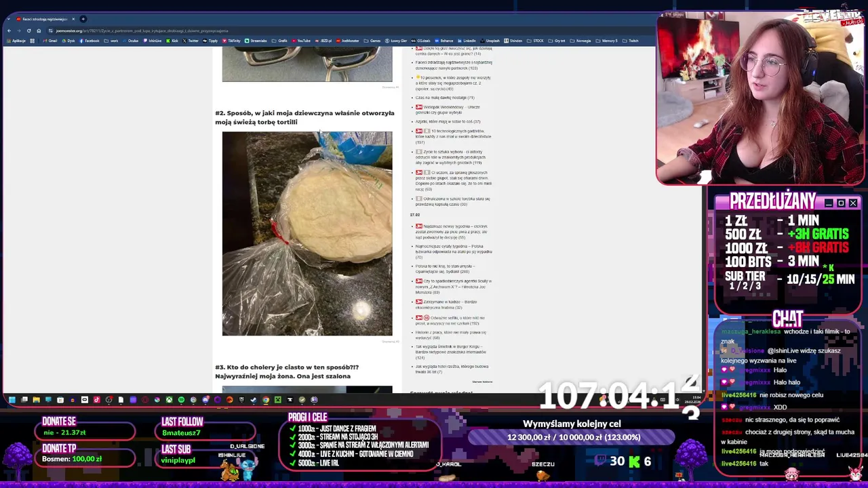Open the Gmail bookmark
This screenshot has width=868, height=488.
point(51,41)
